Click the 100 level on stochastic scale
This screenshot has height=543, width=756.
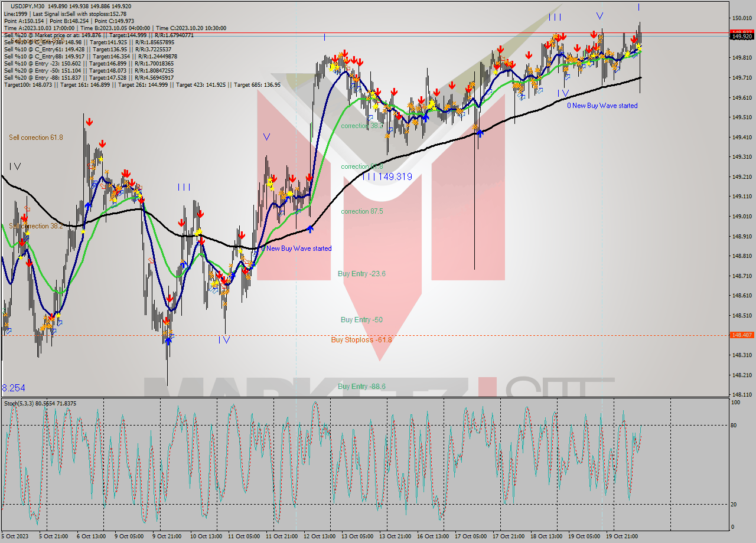736,403
